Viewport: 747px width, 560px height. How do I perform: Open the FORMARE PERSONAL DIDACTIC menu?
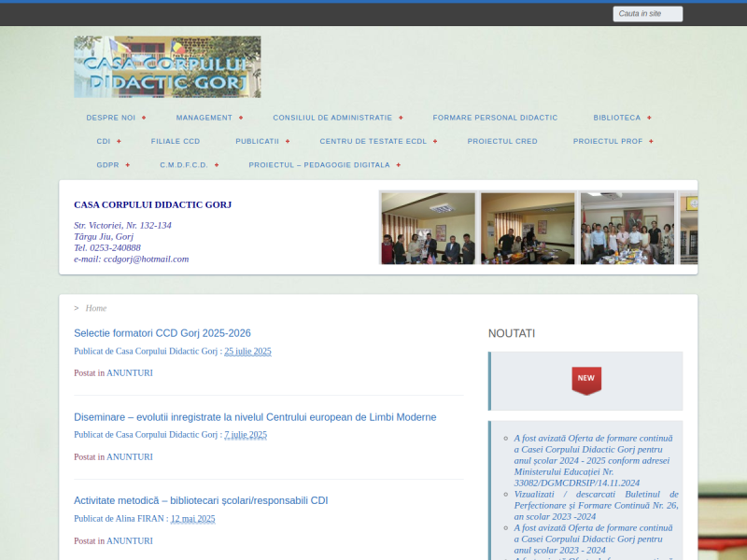coord(495,118)
